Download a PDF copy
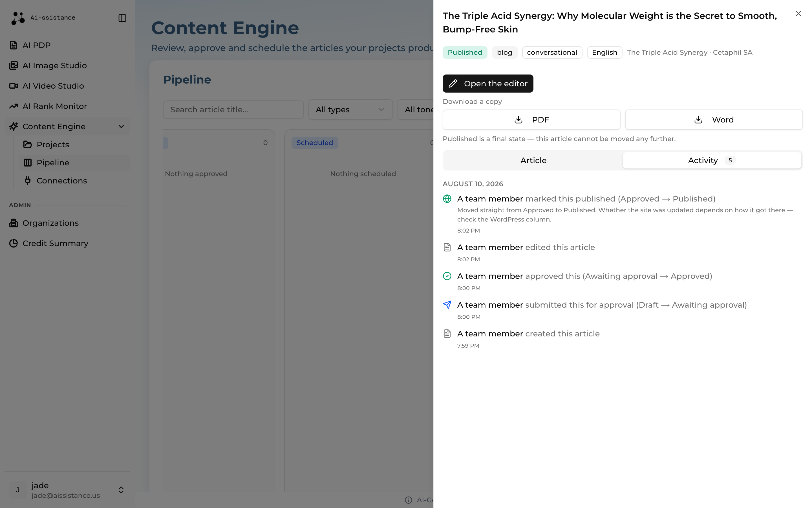 [x=531, y=120]
